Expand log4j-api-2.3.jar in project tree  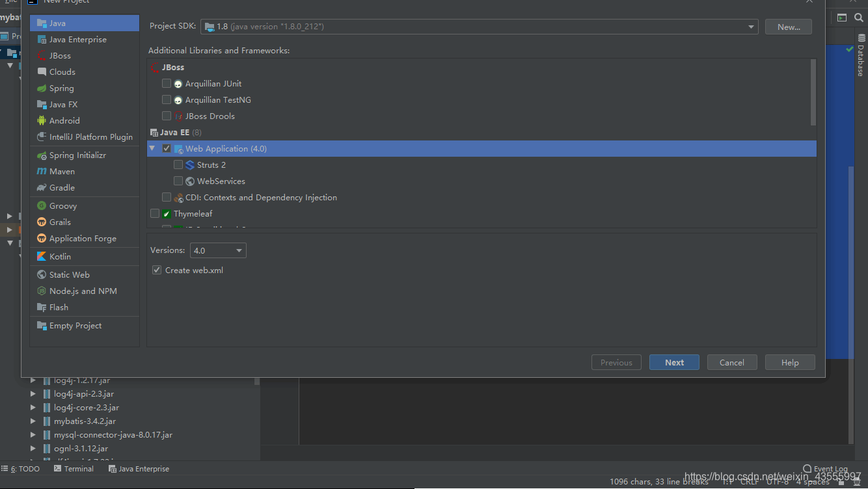tap(33, 394)
